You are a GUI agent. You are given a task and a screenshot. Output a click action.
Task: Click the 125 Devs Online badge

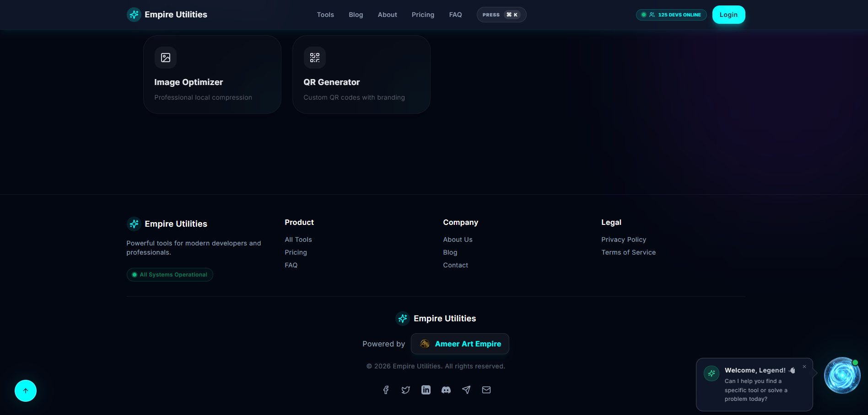(x=671, y=15)
